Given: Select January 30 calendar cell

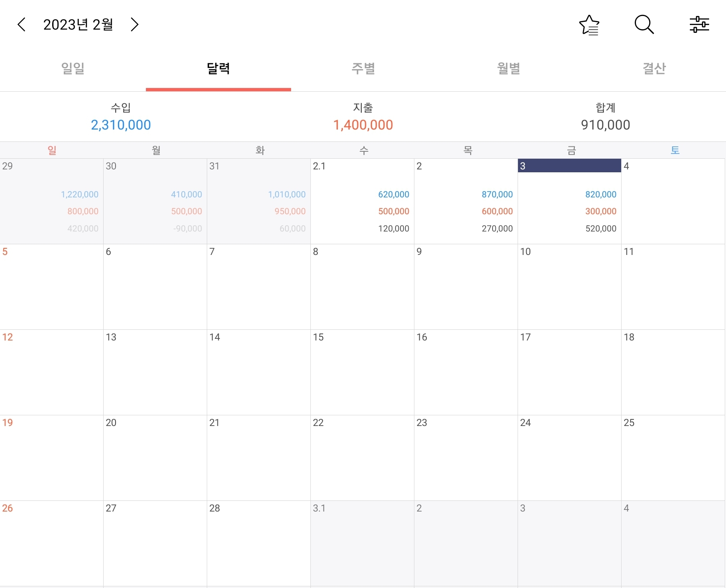Looking at the screenshot, I should pyautogui.click(x=155, y=201).
